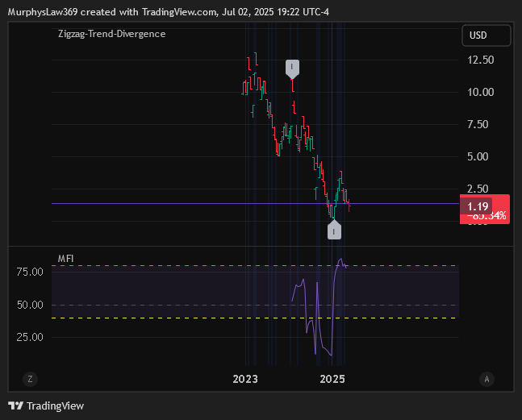The height and width of the screenshot is (420, 522).
Task: Click the 25.00 MFI scale label
Action: pos(30,337)
